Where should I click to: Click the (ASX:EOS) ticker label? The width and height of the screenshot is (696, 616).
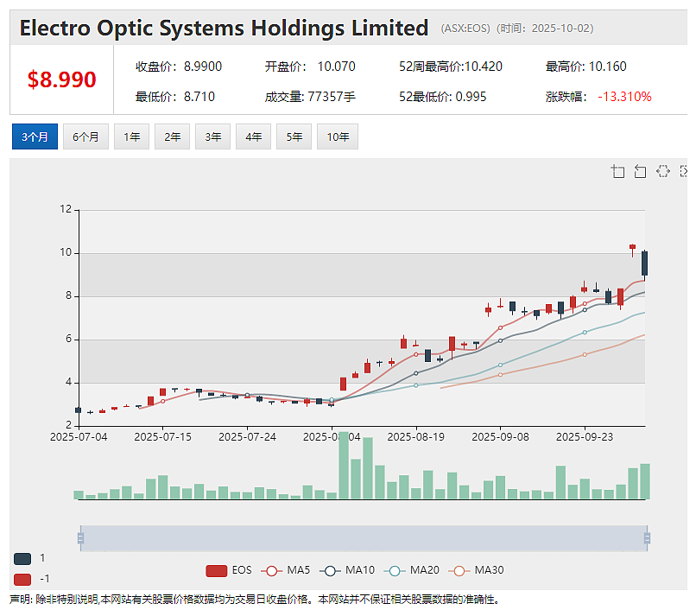(x=465, y=29)
